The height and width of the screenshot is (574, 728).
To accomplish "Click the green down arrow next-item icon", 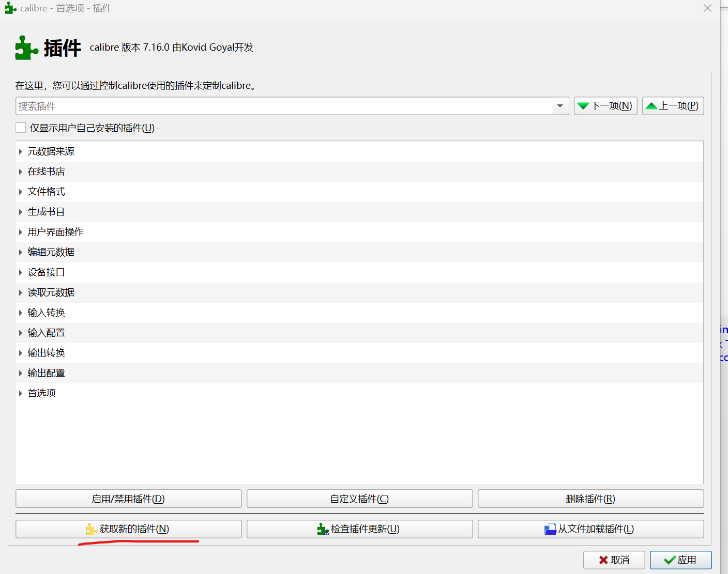I will point(583,106).
